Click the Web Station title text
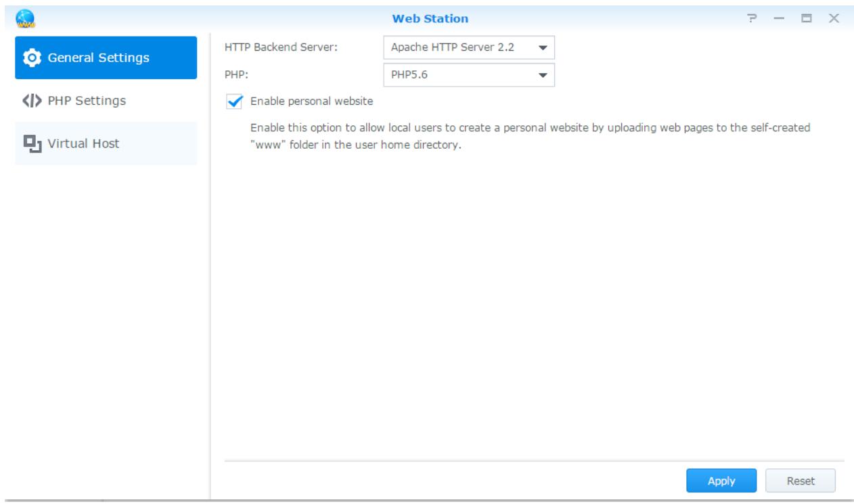 pos(430,18)
